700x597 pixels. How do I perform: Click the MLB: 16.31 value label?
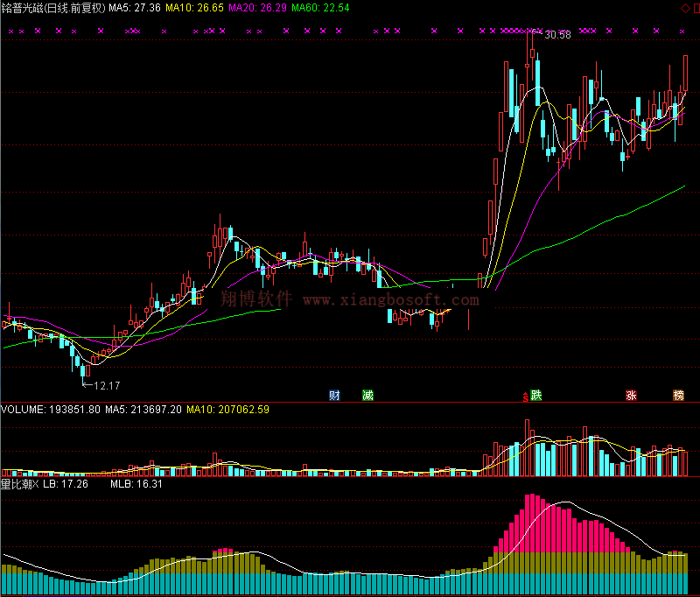pyautogui.click(x=135, y=483)
